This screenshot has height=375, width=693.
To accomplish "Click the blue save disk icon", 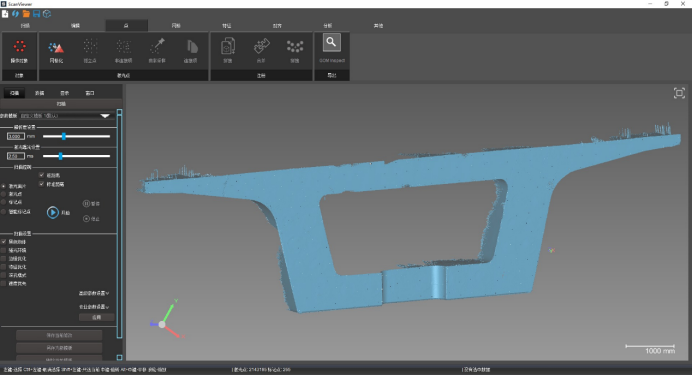I will tap(36, 14).
